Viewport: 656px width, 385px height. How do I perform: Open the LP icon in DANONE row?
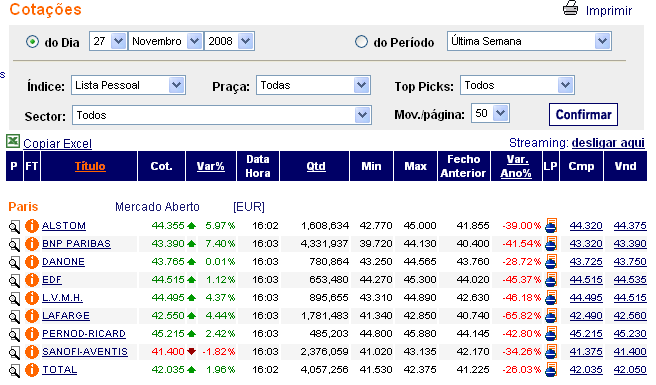[551, 262]
